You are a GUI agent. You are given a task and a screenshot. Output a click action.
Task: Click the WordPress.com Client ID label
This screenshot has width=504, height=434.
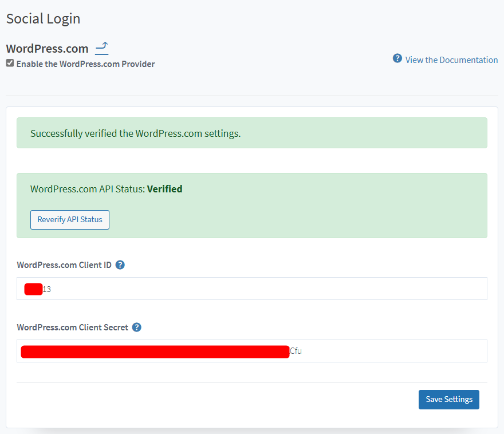[64, 265]
